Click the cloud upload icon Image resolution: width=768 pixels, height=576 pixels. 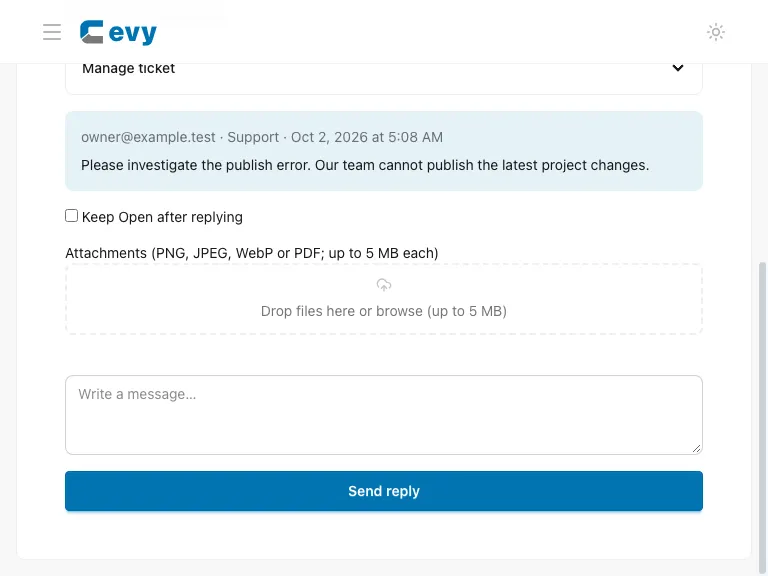tap(384, 285)
